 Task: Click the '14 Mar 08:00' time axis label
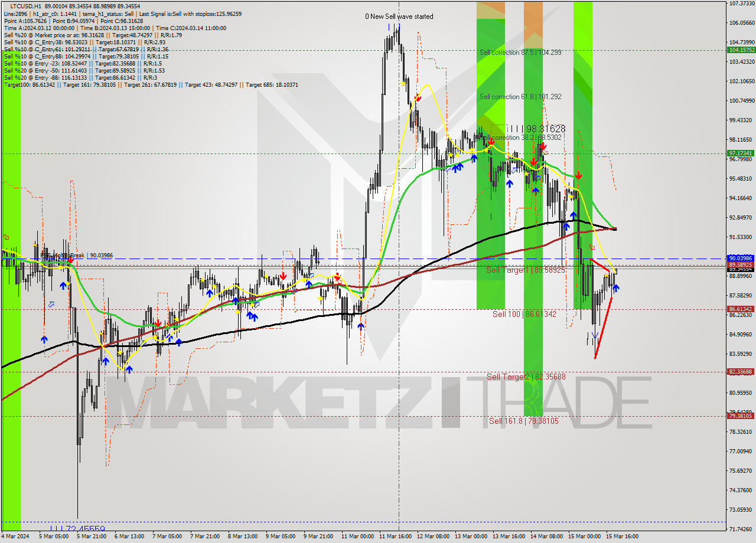pyautogui.click(x=546, y=537)
